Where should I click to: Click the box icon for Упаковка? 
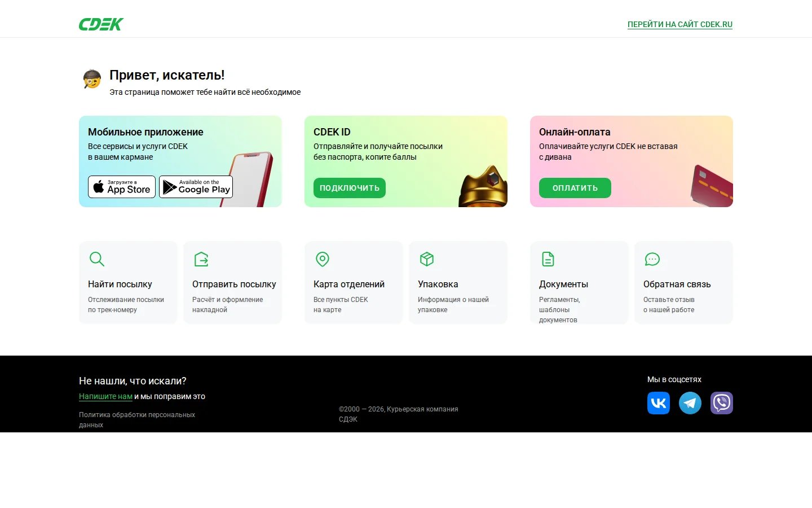coord(427,259)
